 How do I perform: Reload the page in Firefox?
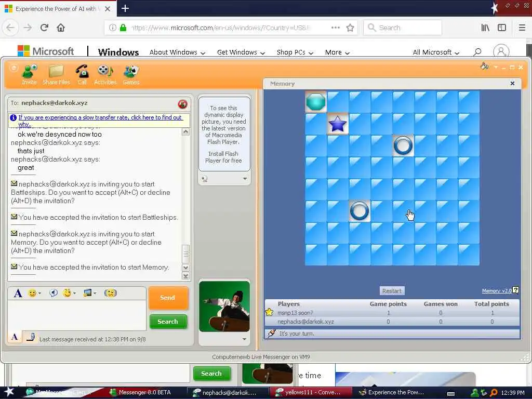(44, 28)
